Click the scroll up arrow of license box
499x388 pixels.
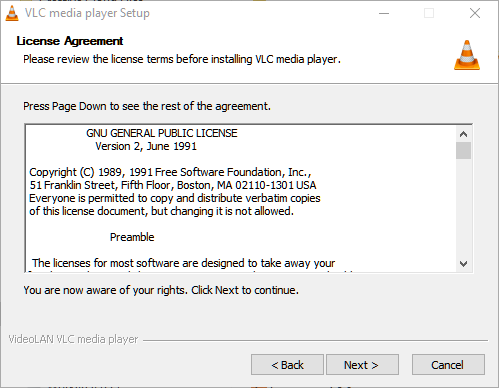(463, 134)
